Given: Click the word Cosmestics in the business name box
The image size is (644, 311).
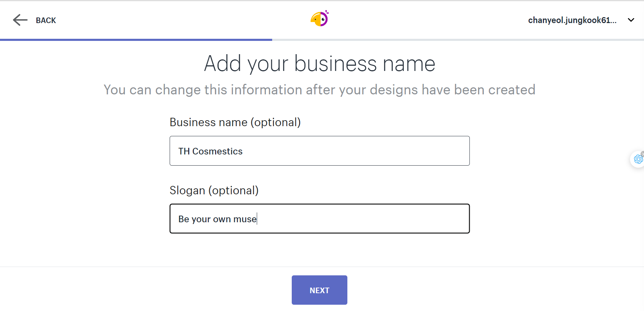Looking at the screenshot, I should (217, 151).
